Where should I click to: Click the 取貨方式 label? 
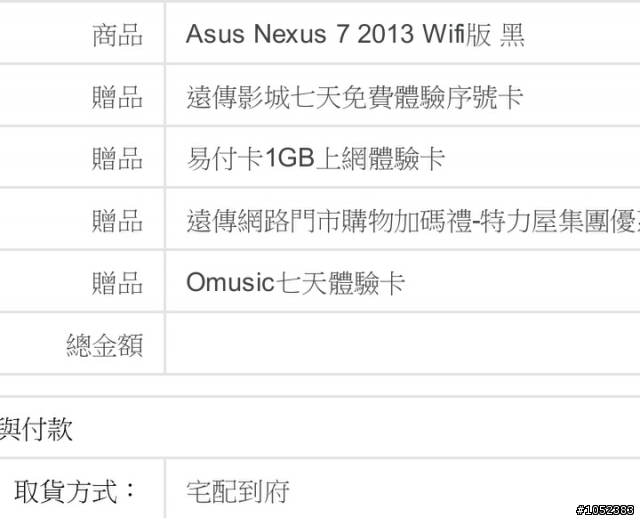coord(75,491)
